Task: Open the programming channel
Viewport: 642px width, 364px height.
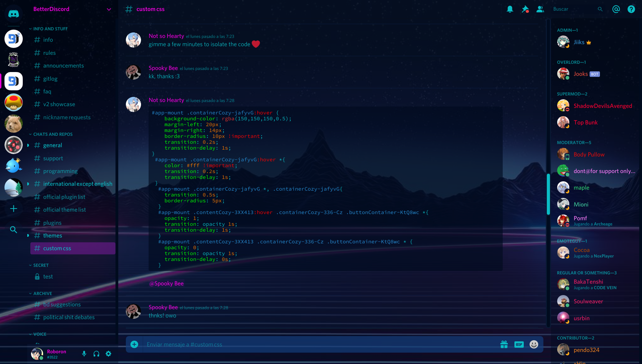Action: click(73, 171)
